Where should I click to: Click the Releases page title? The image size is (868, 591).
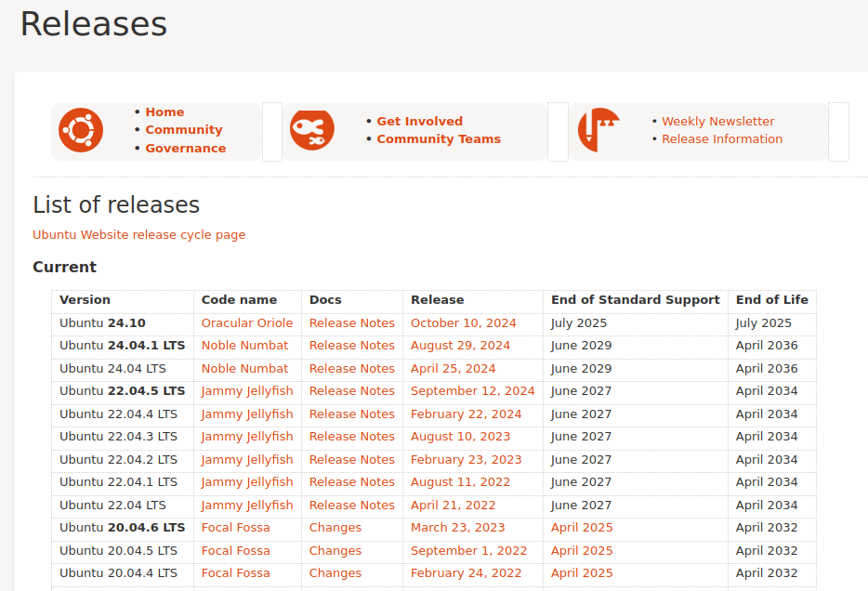click(94, 24)
